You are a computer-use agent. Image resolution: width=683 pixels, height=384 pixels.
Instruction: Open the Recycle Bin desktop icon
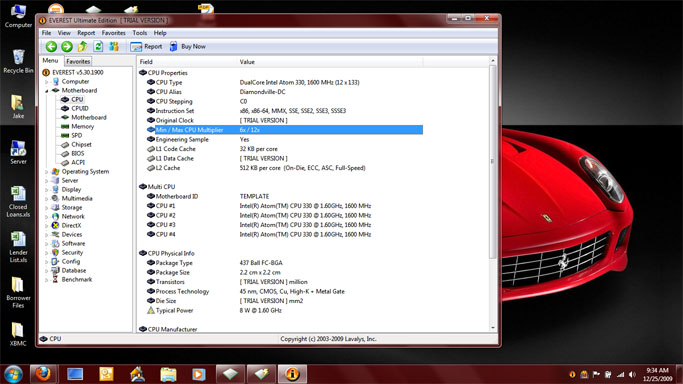(18, 61)
